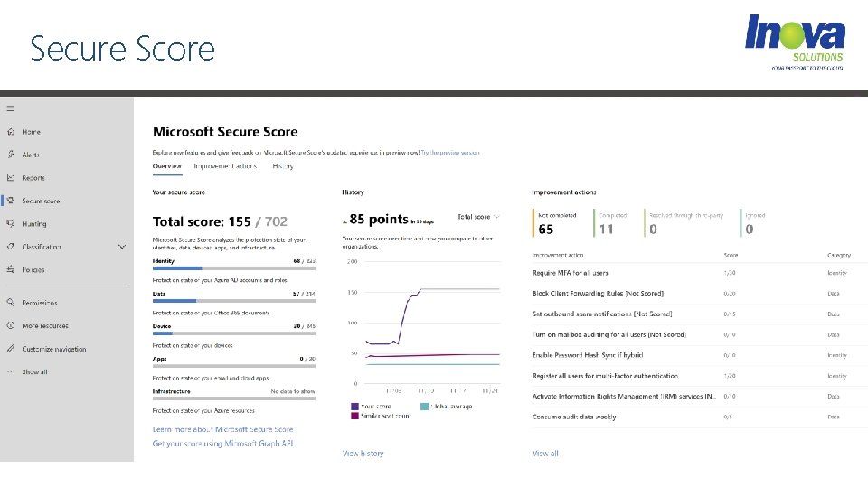Click the Reports chart icon
868x488 pixels.
(11, 178)
